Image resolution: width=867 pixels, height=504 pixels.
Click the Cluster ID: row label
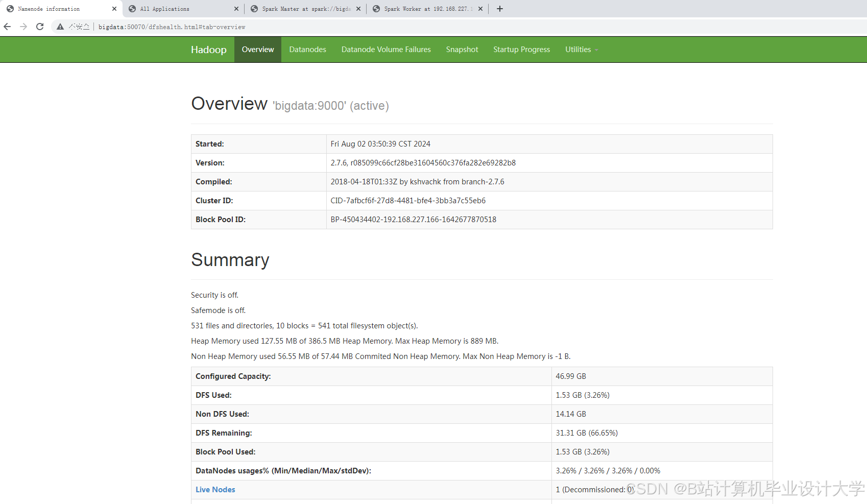[214, 201]
